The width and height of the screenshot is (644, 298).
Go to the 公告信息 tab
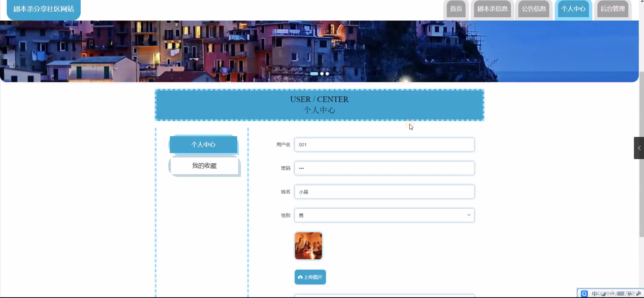tap(533, 9)
